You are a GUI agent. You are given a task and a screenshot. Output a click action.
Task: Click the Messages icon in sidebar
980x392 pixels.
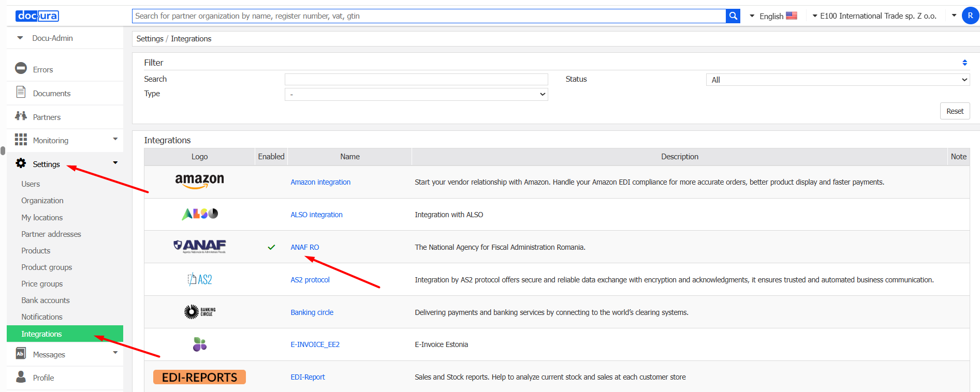point(21,354)
